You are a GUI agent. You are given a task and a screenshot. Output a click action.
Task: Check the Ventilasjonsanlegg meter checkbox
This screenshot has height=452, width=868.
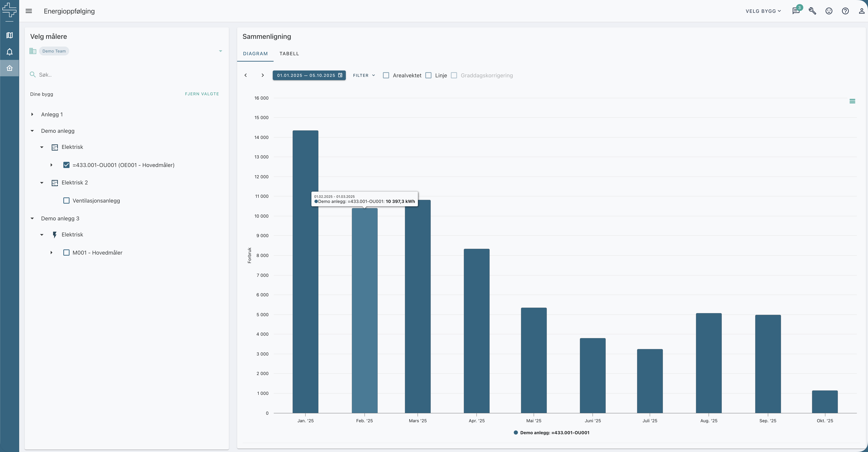pyautogui.click(x=66, y=201)
